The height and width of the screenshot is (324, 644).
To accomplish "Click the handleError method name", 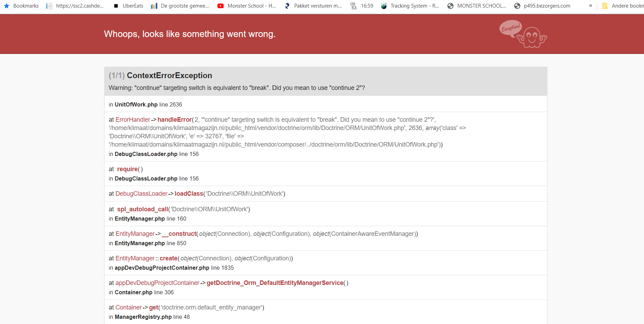I will tap(175, 120).
